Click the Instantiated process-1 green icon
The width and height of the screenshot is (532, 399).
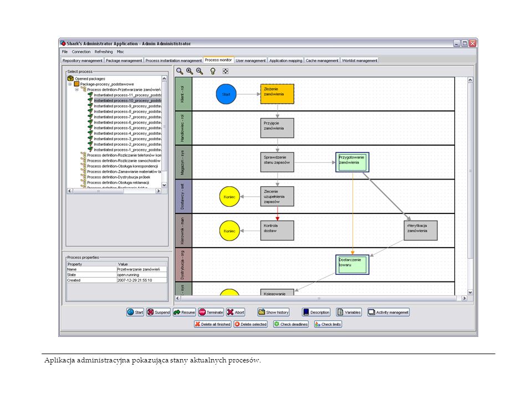click(x=90, y=149)
